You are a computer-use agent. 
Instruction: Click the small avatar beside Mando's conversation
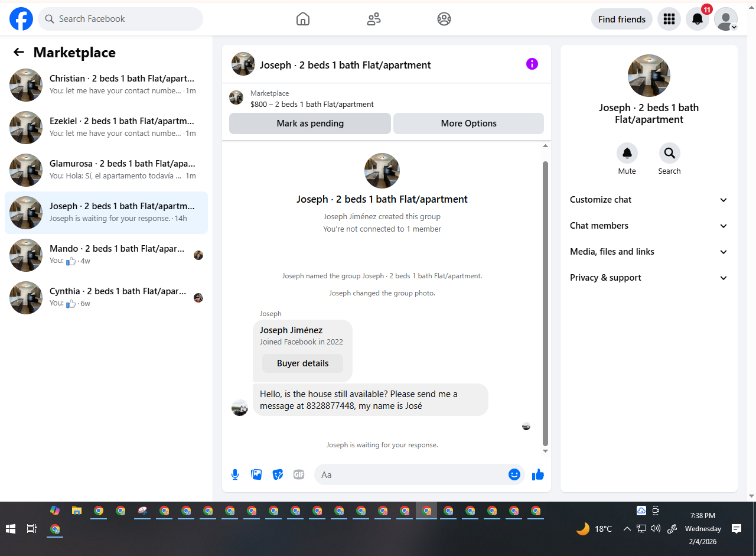198,255
